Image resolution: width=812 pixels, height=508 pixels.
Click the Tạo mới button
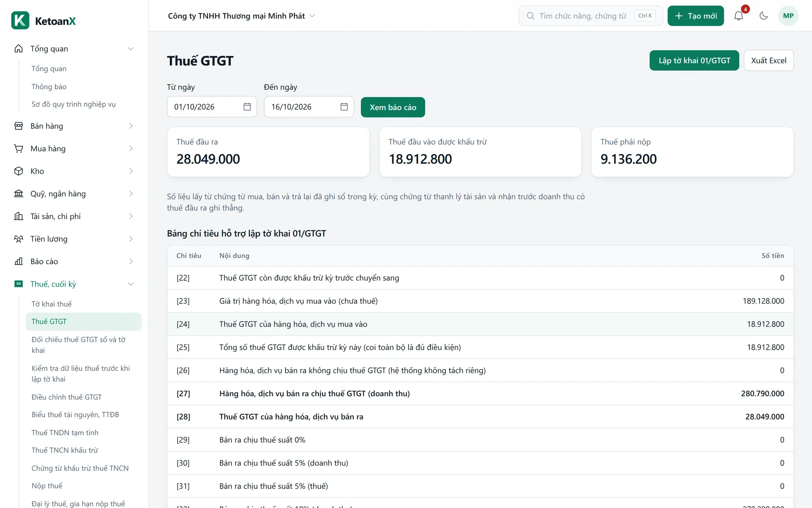[x=696, y=16]
